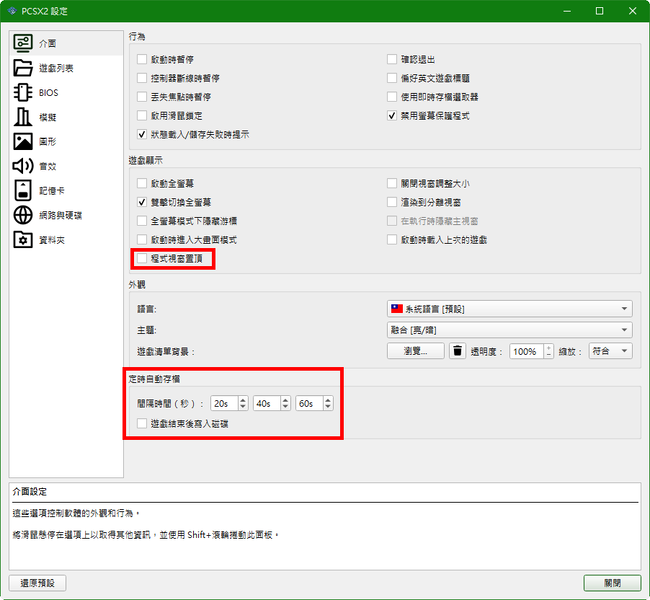650x600 pixels.
Task: Enable 啟動時進入大畫面模式 checkbox
Action: point(142,240)
